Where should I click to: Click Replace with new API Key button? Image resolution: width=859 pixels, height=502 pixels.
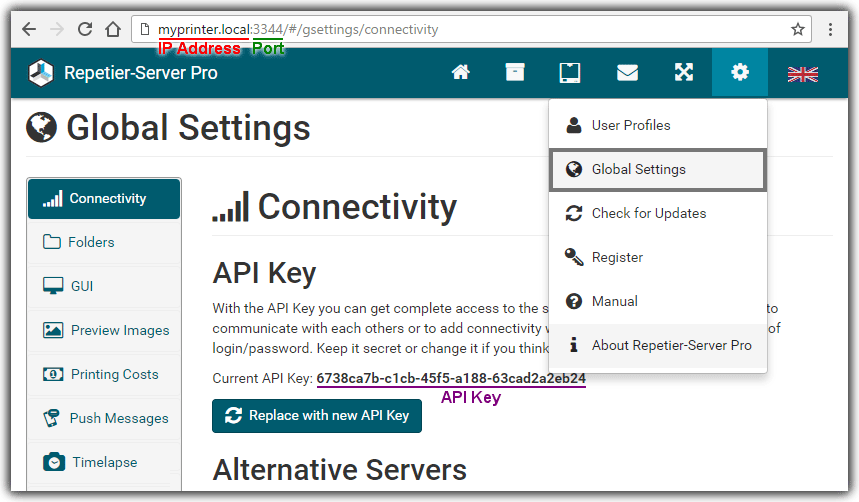[x=317, y=416]
